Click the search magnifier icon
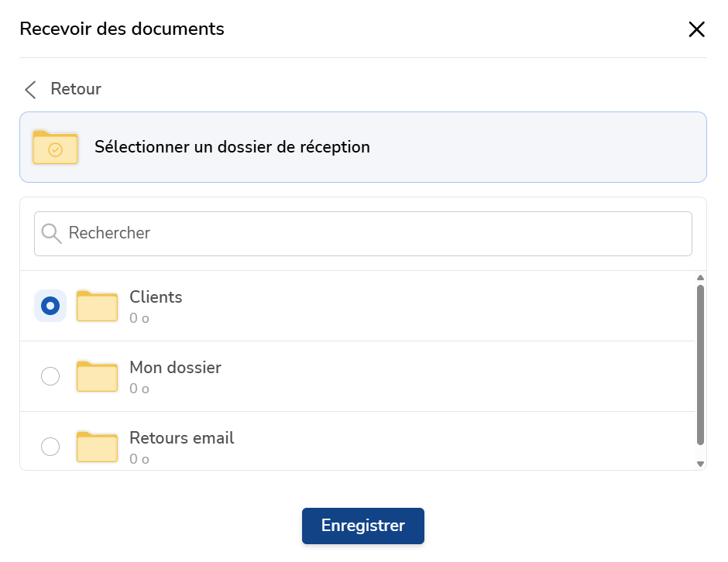The width and height of the screenshot is (728, 562). tap(51, 234)
